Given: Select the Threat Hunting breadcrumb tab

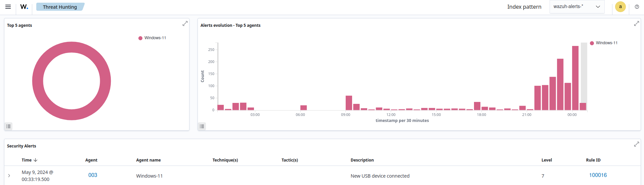Looking at the screenshot, I should click(x=60, y=7).
